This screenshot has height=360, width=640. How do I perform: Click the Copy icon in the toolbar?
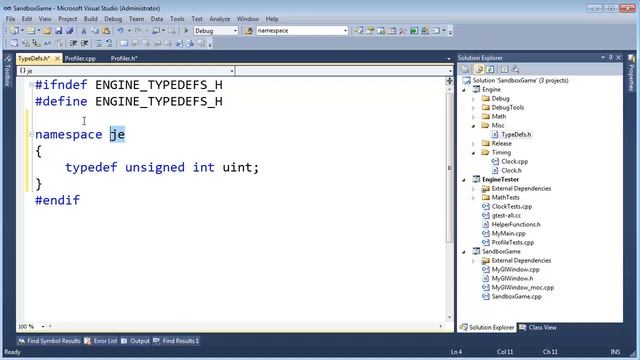click(95, 31)
